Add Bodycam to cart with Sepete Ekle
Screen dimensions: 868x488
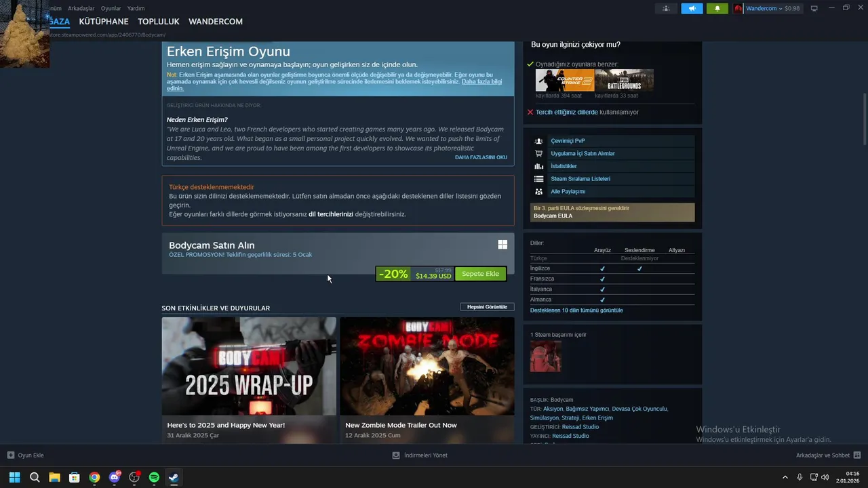(480, 274)
